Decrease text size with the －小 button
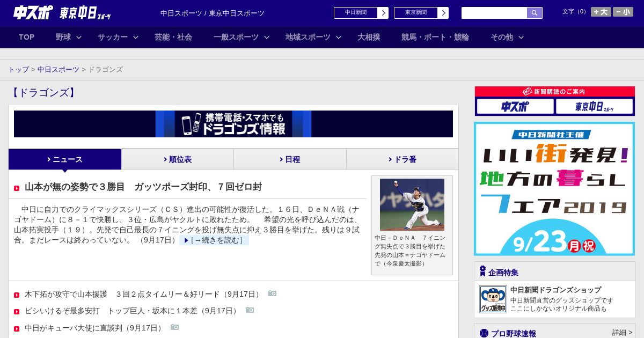644x338 pixels. 623,12
